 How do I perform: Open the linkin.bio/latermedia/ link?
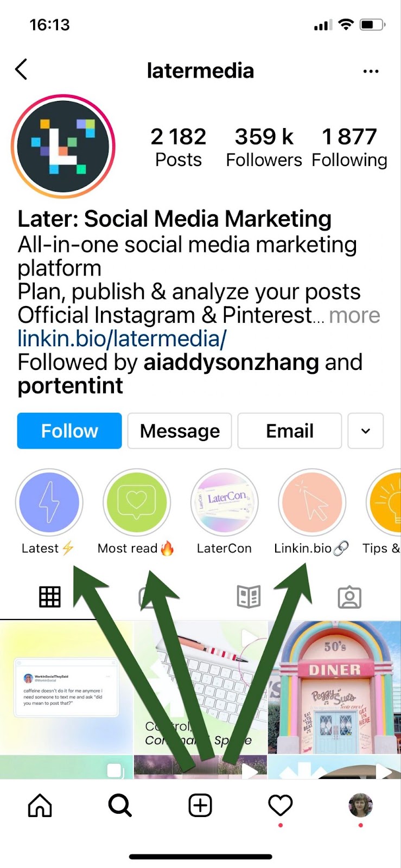122,339
